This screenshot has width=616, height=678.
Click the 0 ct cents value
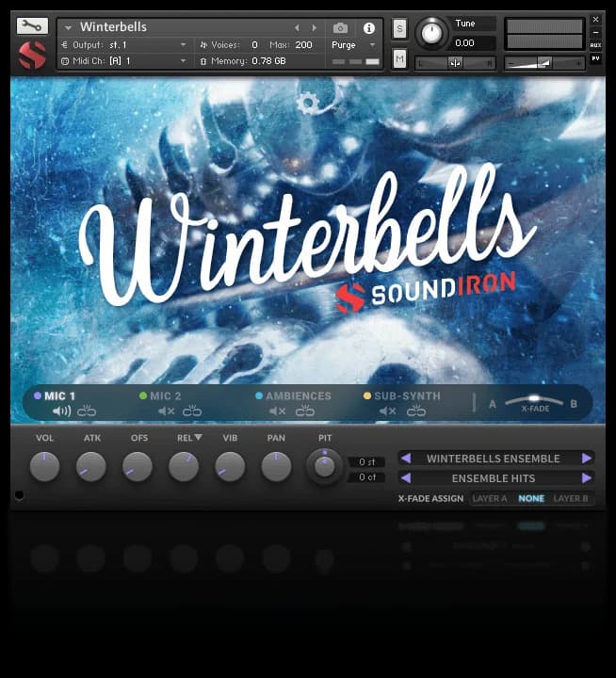[x=366, y=477]
